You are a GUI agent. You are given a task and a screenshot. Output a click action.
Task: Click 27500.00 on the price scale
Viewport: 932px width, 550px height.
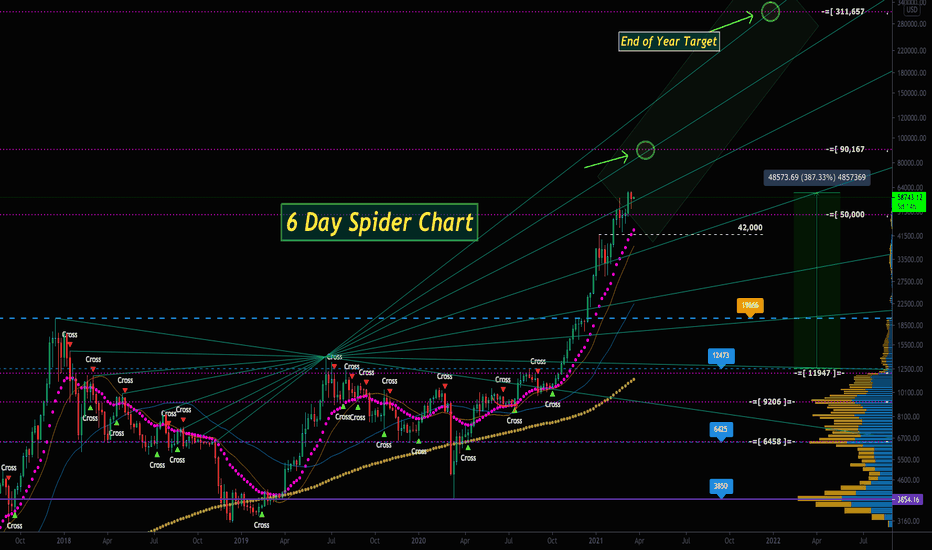pyautogui.click(x=911, y=281)
